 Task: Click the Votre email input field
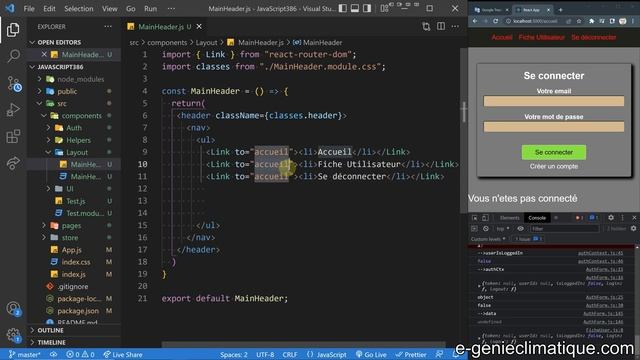click(x=553, y=101)
